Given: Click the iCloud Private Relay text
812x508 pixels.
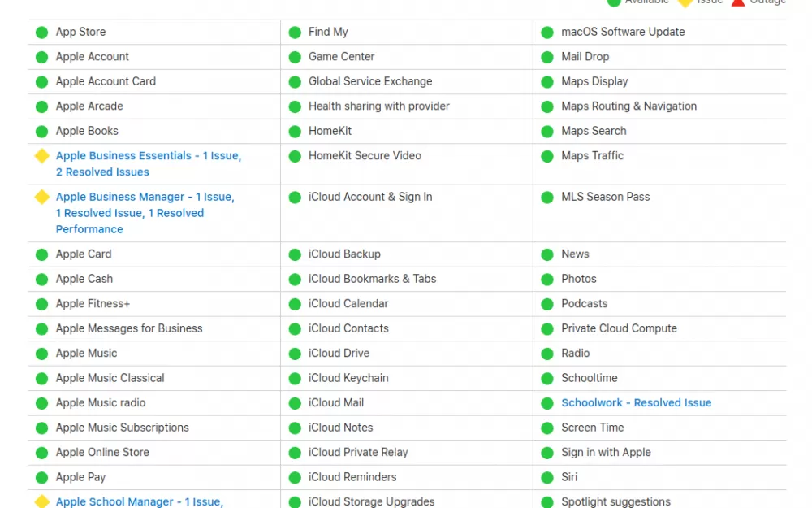Looking at the screenshot, I should (358, 453).
